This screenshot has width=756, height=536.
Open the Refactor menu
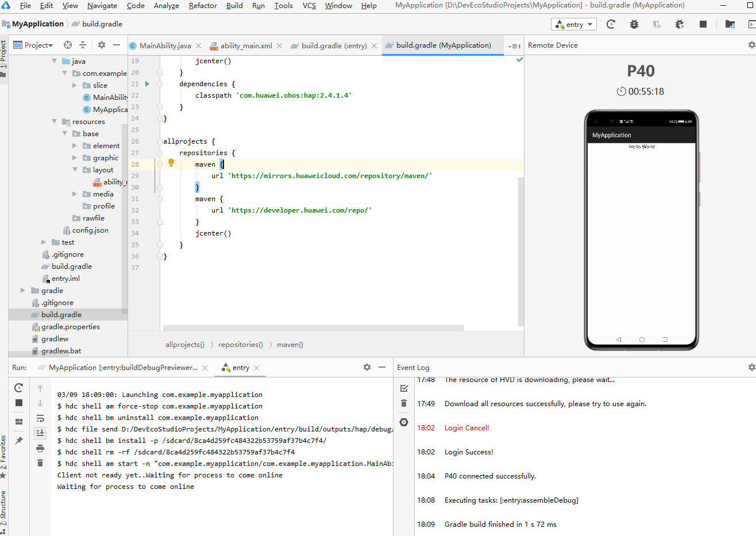[x=203, y=6]
